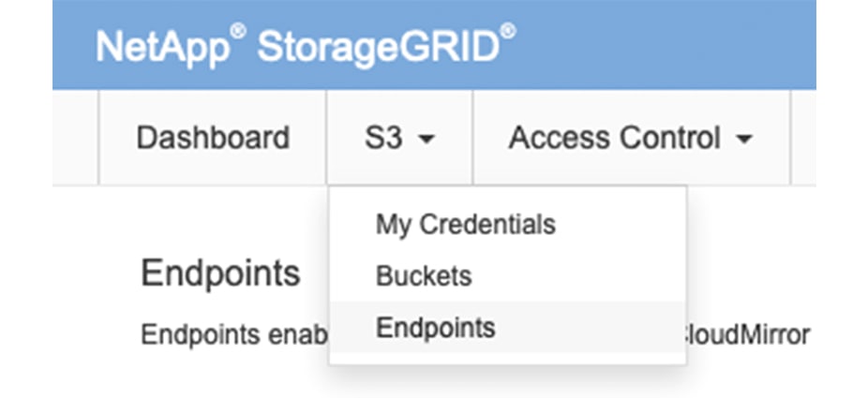Click the Endpoints page heading
Viewport: 868px width, 398px height.
(220, 273)
